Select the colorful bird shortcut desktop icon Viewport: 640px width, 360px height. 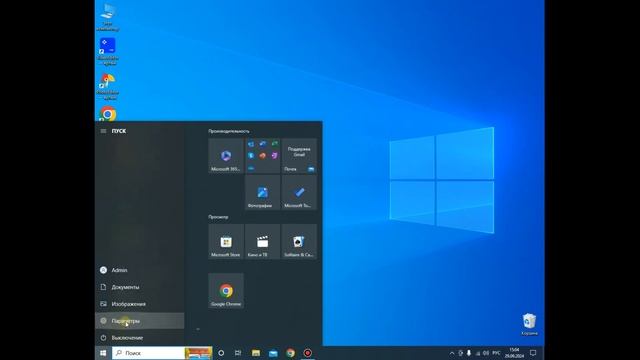click(108, 87)
